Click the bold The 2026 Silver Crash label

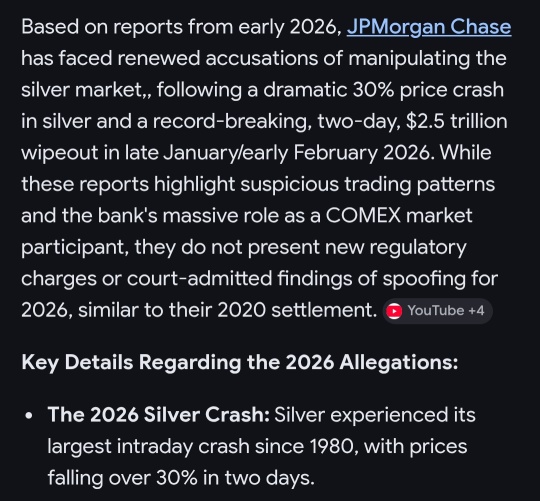158,415
